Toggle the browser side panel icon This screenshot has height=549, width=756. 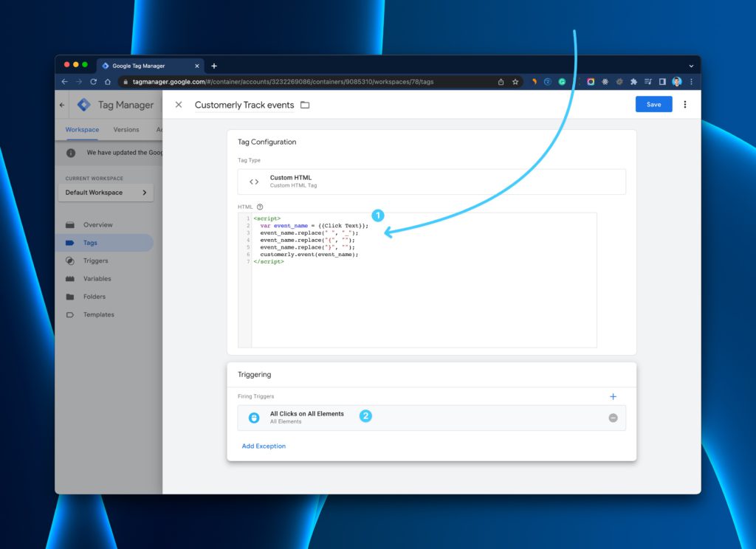tap(662, 82)
